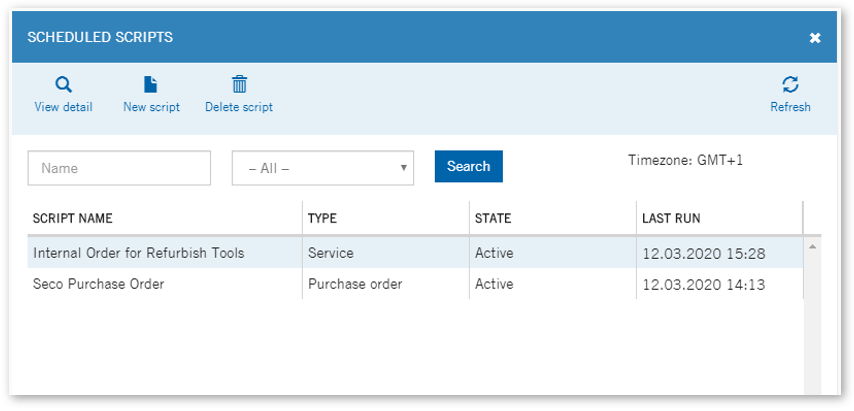Sort by Type column header
Viewport: 854px width, 411px height.
coord(322,218)
